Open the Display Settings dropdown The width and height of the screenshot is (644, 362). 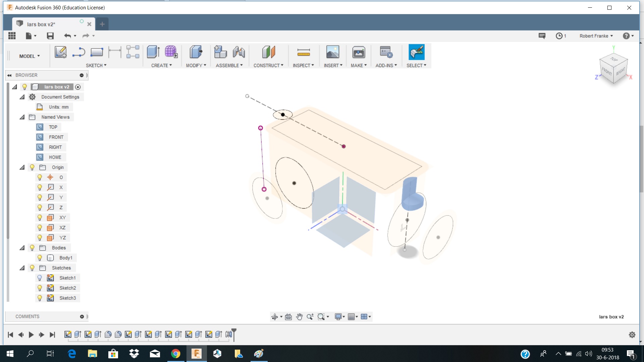point(339,316)
